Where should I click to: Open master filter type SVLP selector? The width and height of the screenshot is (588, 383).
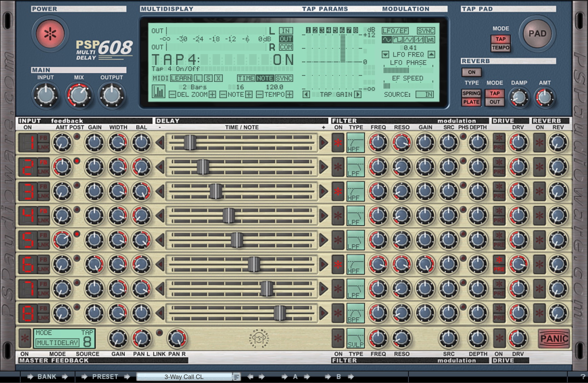tap(356, 338)
